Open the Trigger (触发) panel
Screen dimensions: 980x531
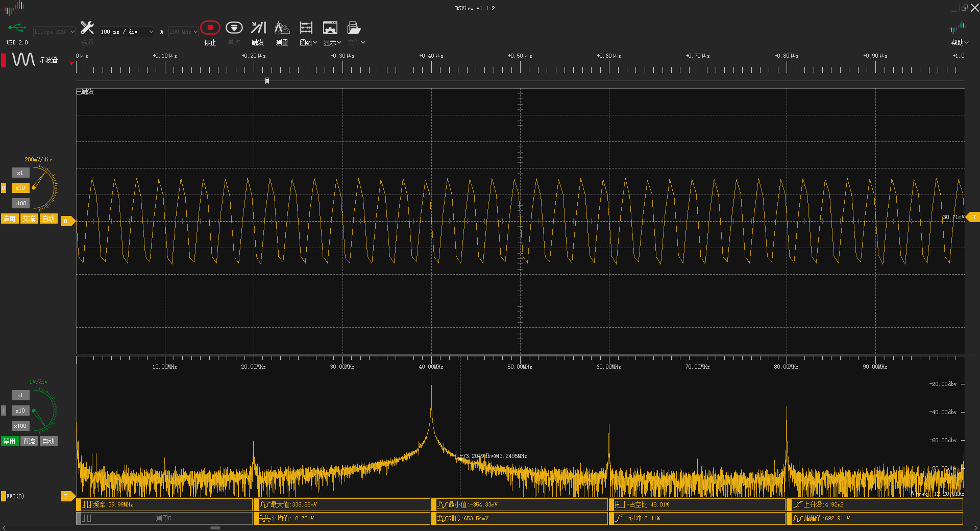(x=258, y=28)
